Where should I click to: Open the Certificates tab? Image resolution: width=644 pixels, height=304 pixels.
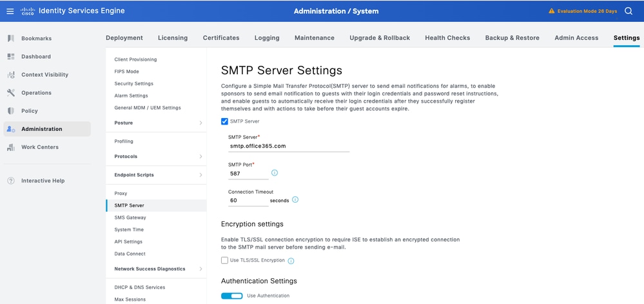(221, 38)
